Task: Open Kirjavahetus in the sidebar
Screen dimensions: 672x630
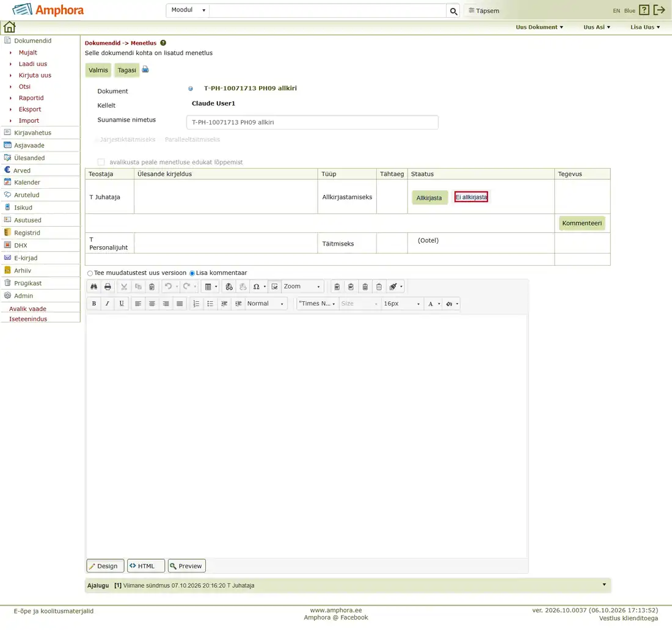Action: tap(32, 133)
